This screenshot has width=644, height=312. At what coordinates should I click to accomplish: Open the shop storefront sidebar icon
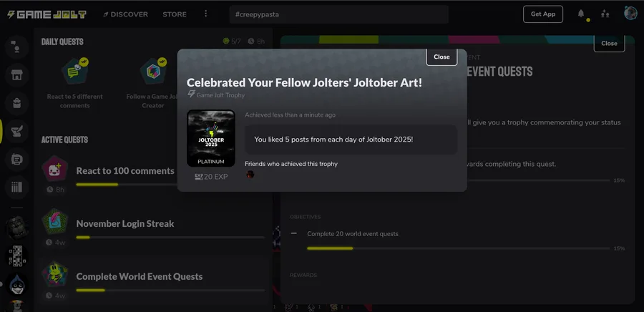pos(16,74)
